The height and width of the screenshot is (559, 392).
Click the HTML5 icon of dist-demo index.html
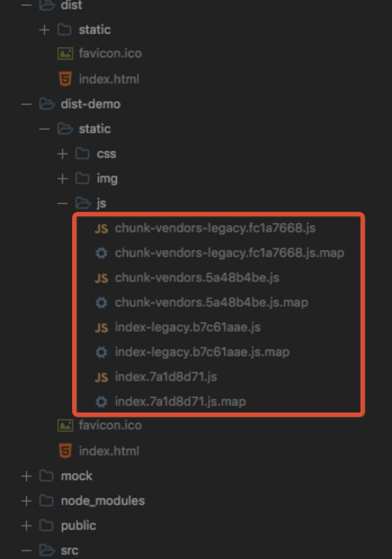66,451
